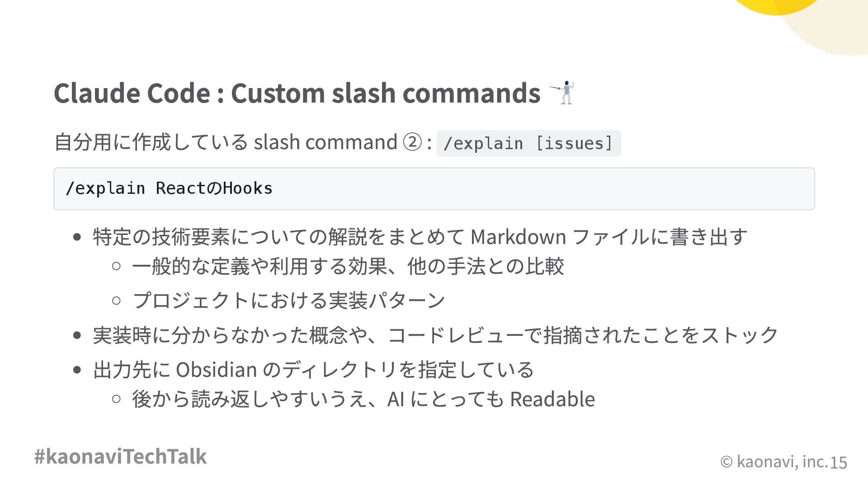Viewport: 868px width, 488px height.
Task: Click the fencer emoji in the title
Action: (x=562, y=93)
